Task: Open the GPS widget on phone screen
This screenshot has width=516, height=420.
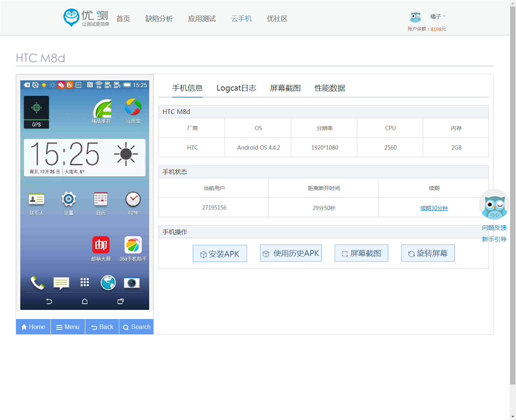Action: 36,112
